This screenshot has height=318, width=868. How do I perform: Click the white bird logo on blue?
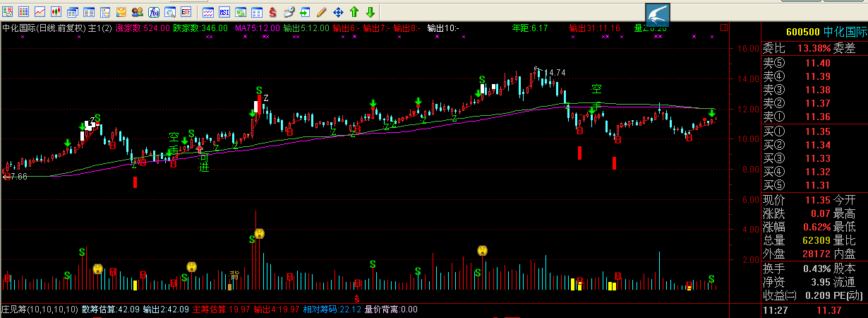coord(658,15)
